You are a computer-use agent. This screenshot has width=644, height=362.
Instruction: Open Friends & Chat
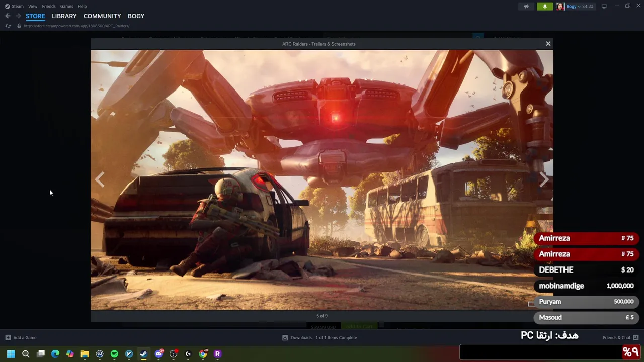coord(616,338)
